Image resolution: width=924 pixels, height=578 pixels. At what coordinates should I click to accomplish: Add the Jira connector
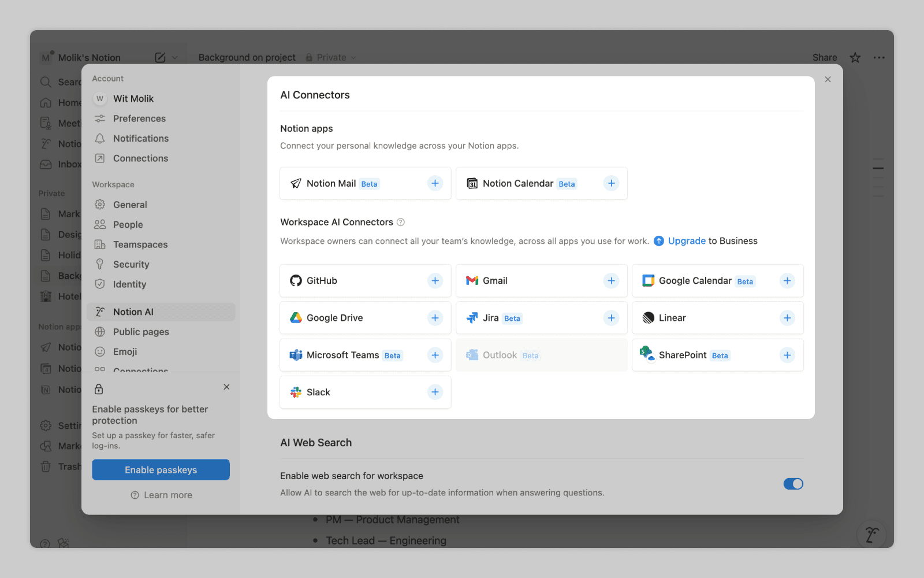tap(611, 318)
